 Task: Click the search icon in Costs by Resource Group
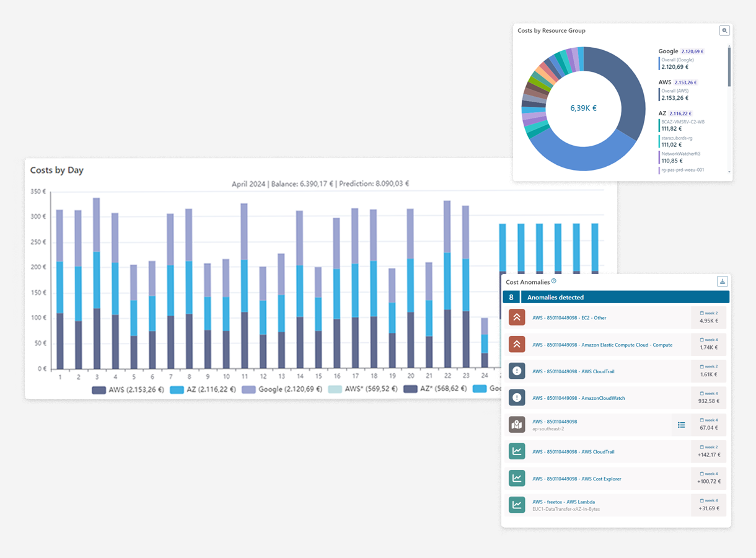pyautogui.click(x=724, y=30)
